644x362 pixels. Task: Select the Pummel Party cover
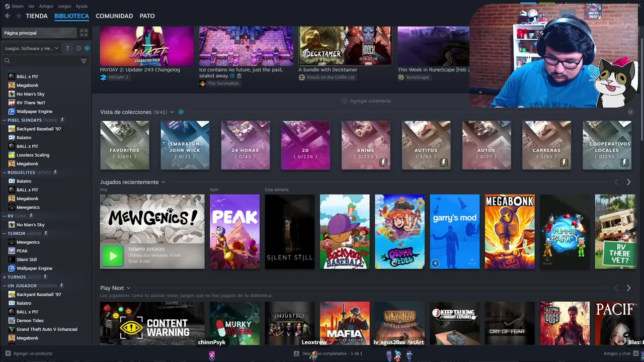[x=565, y=232]
